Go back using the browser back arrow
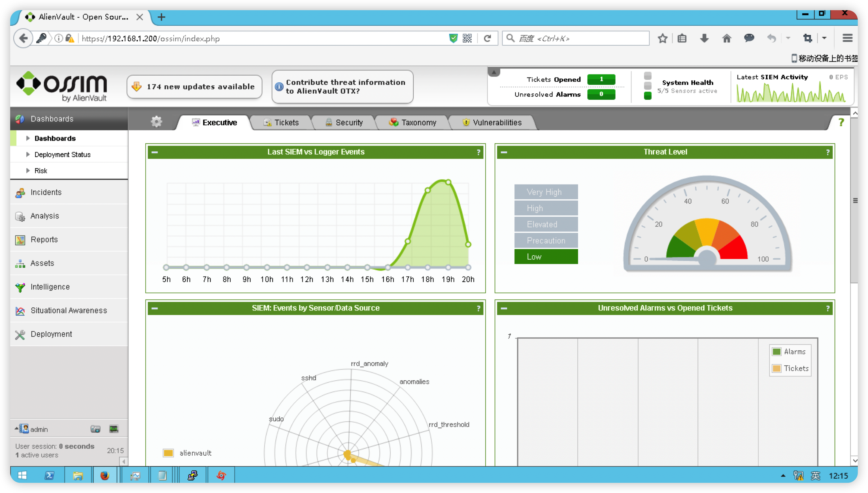868x493 pixels. [x=23, y=38]
